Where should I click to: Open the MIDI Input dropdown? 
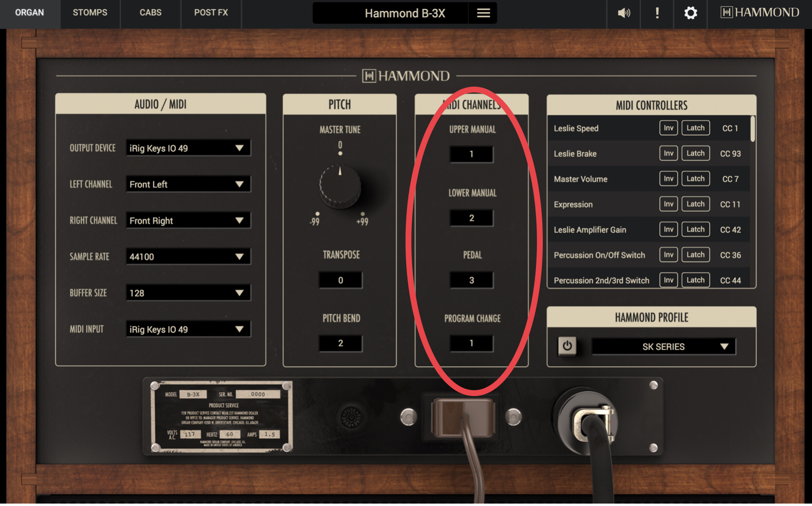188,329
